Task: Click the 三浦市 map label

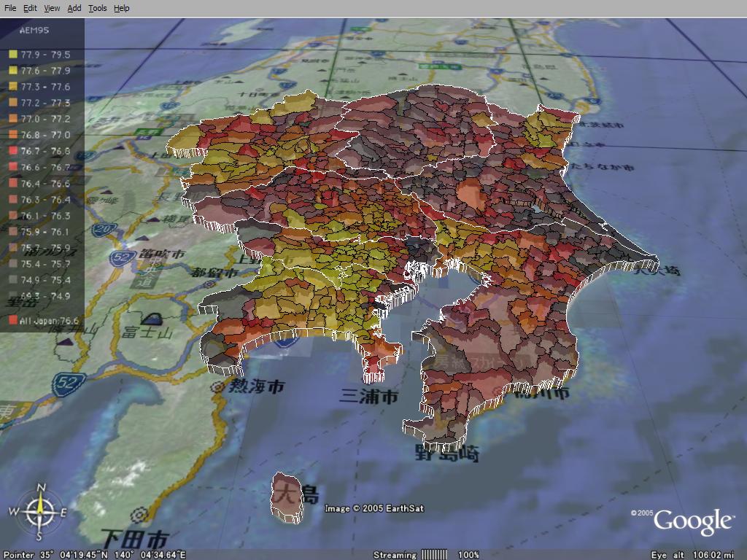Action: coord(369,397)
